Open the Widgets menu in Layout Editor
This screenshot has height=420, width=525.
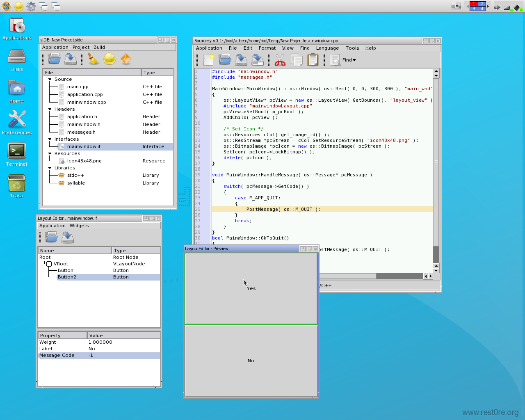pyautogui.click(x=79, y=226)
